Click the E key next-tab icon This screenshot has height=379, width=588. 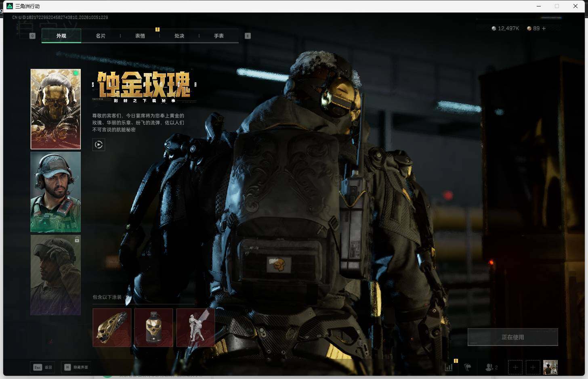pyautogui.click(x=248, y=36)
